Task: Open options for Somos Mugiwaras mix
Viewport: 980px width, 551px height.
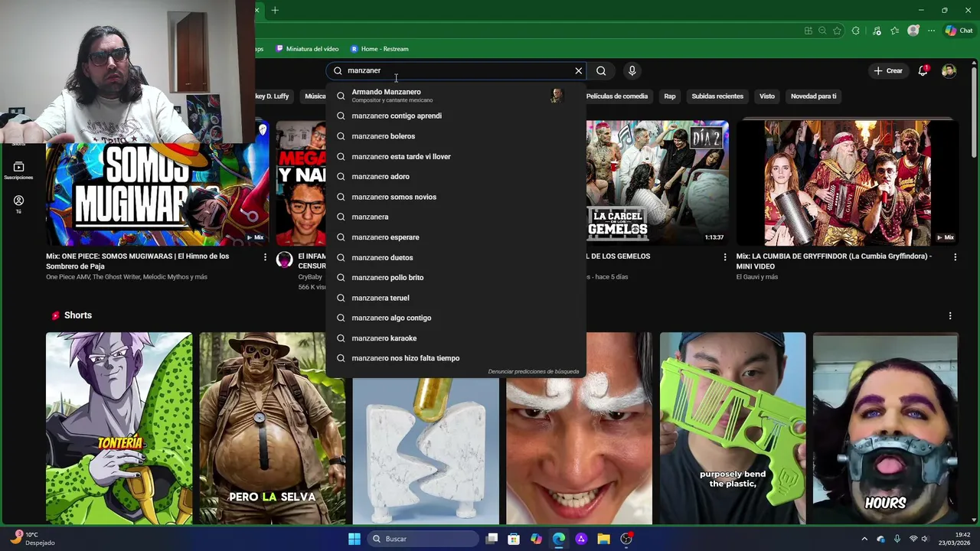Action: click(x=265, y=257)
